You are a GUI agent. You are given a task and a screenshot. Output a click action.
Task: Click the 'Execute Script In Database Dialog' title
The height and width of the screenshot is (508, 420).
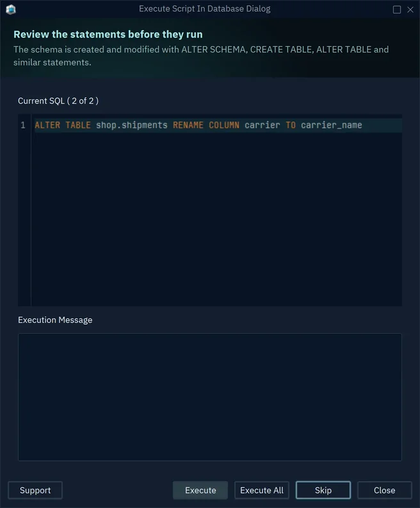[205, 9]
